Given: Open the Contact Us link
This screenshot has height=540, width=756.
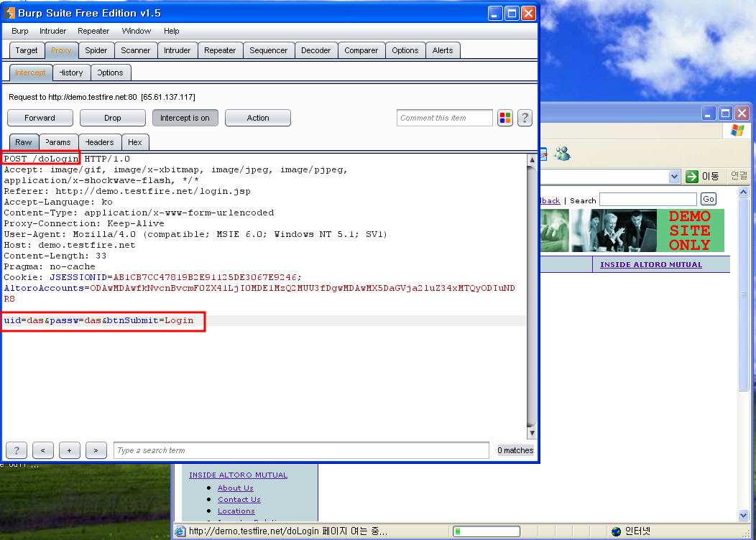Looking at the screenshot, I should (x=239, y=500).
